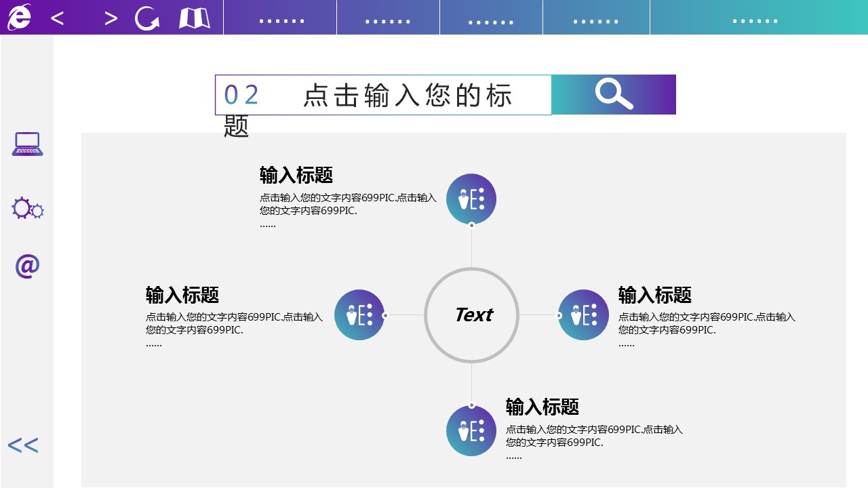This screenshot has height=488, width=868.
Task: Click the left gradient circle icon
Action: [359, 314]
